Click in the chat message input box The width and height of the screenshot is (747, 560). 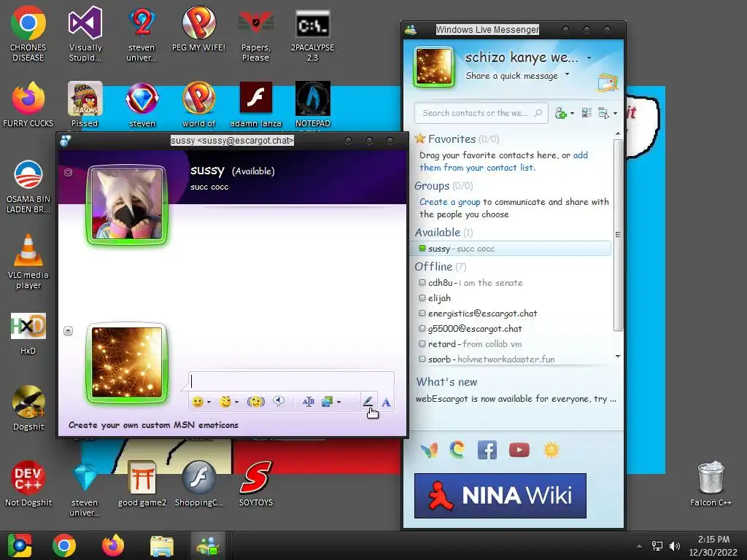click(292, 381)
